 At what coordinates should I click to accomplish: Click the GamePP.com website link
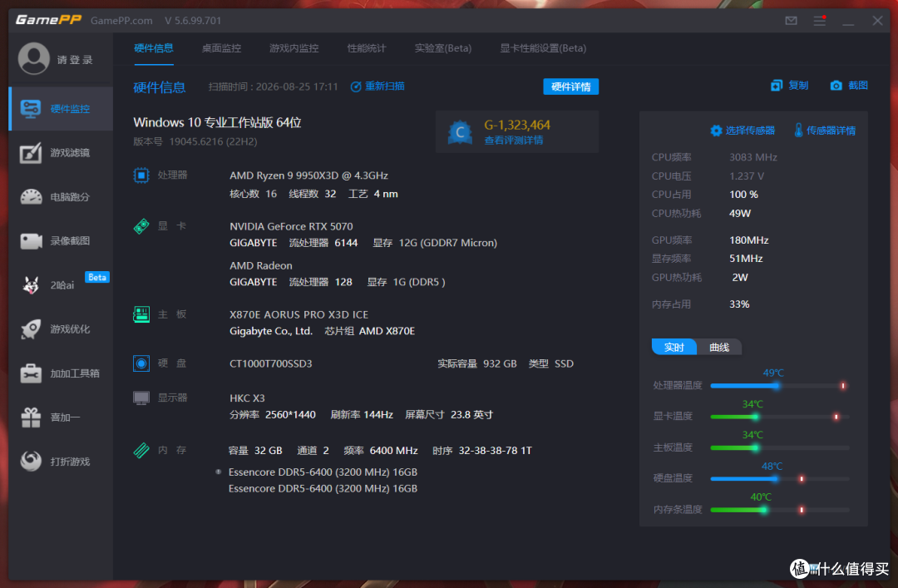(121, 21)
